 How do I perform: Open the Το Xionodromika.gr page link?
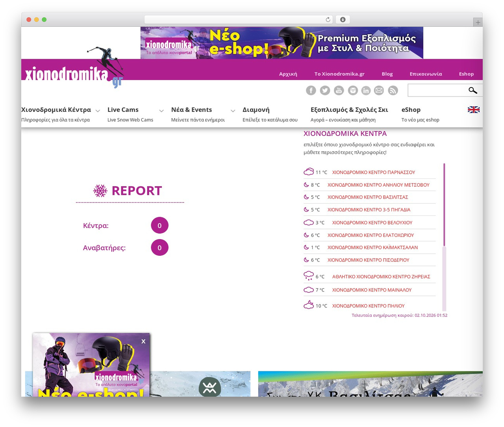(339, 74)
